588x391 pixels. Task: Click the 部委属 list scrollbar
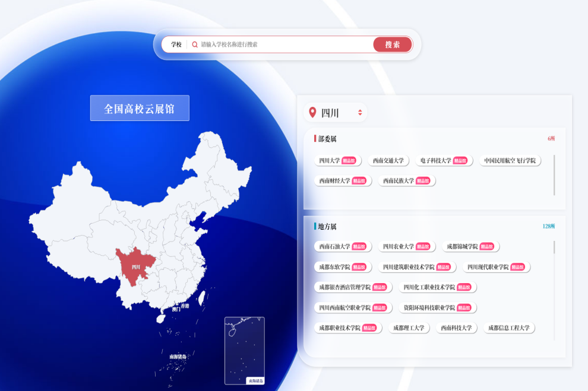tap(554, 175)
